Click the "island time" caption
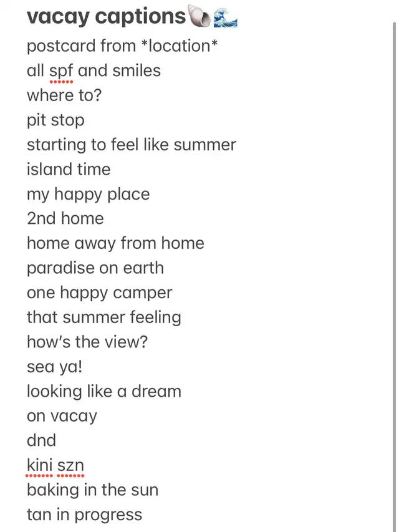Screen dimensions: 399x532 click(69, 170)
